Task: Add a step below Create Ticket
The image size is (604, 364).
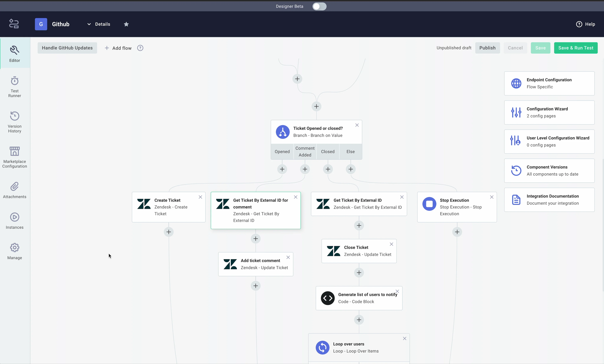Action: (169, 232)
